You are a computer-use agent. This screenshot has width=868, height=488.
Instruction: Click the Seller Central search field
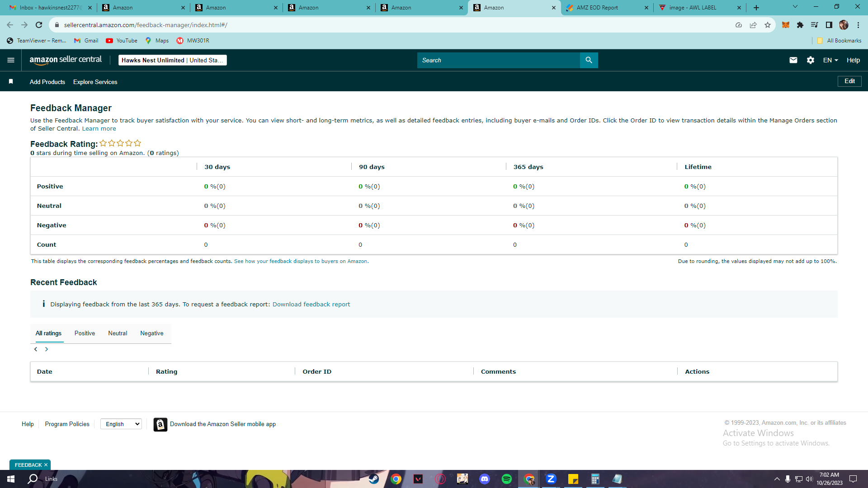[x=499, y=60]
